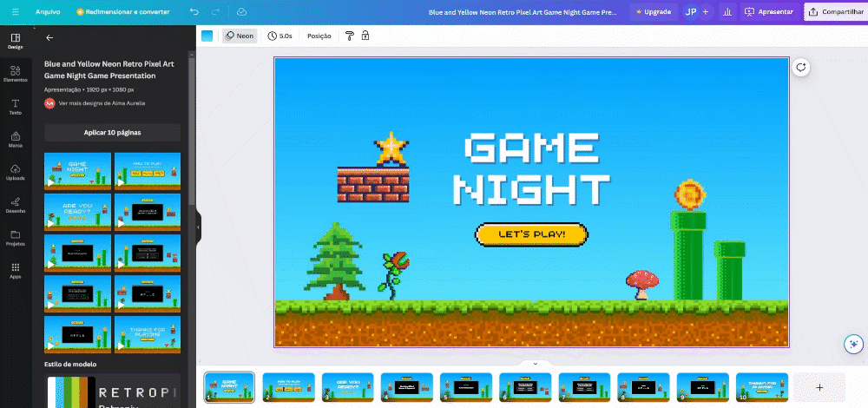Click the Aplicar 10 páginas button
Viewport: 868px width, 408px height.
click(x=112, y=132)
